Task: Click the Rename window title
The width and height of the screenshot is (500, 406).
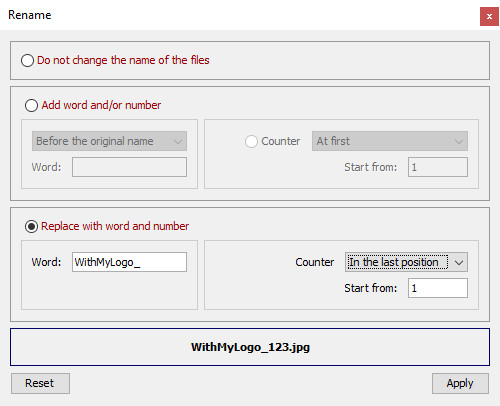Action: click(x=30, y=15)
